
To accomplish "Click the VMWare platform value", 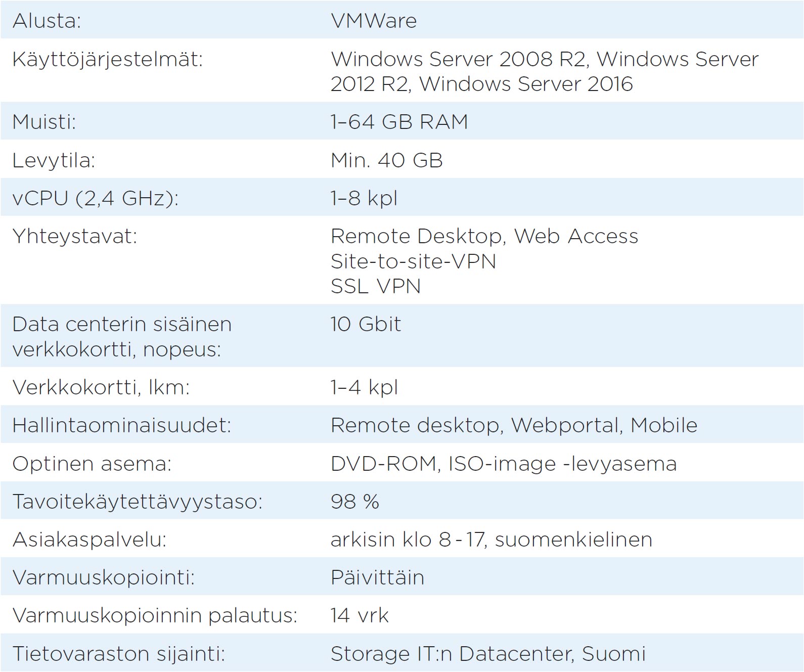I will point(374,21).
